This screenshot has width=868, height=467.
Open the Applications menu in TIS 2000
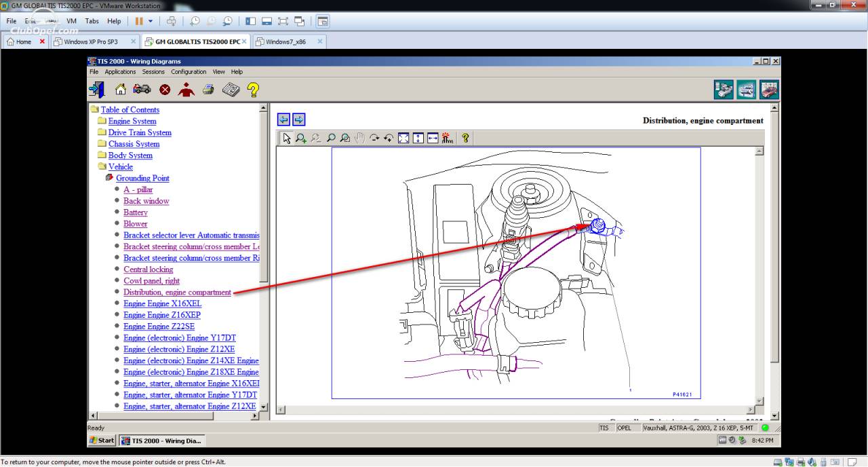pos(120,72)
